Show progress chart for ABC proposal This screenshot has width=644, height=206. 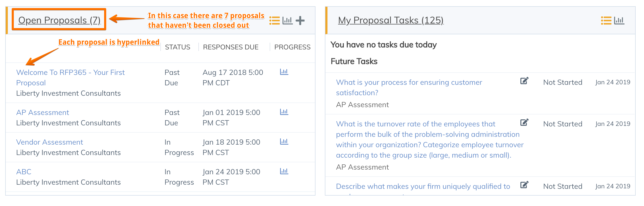point(284,171)
